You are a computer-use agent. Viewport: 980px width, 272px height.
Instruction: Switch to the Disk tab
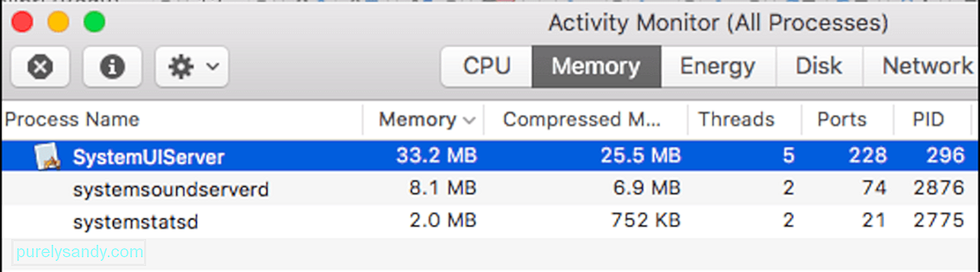point(819,66)
